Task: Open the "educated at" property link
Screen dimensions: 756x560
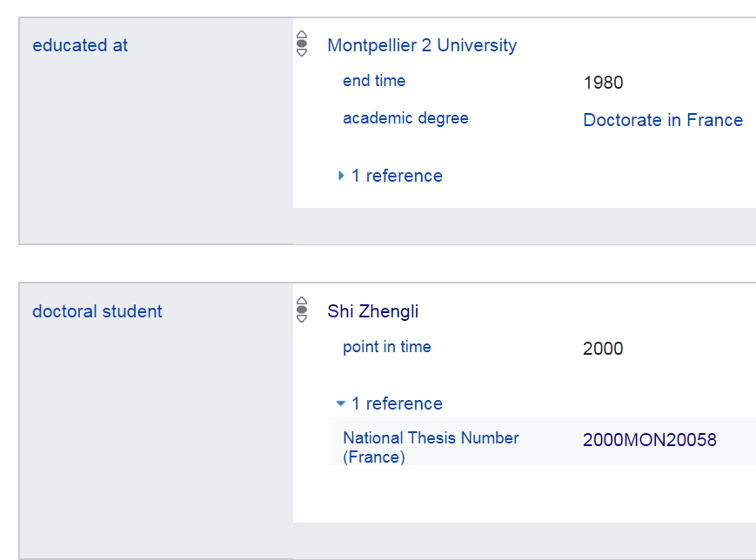Action: [80, 45]
